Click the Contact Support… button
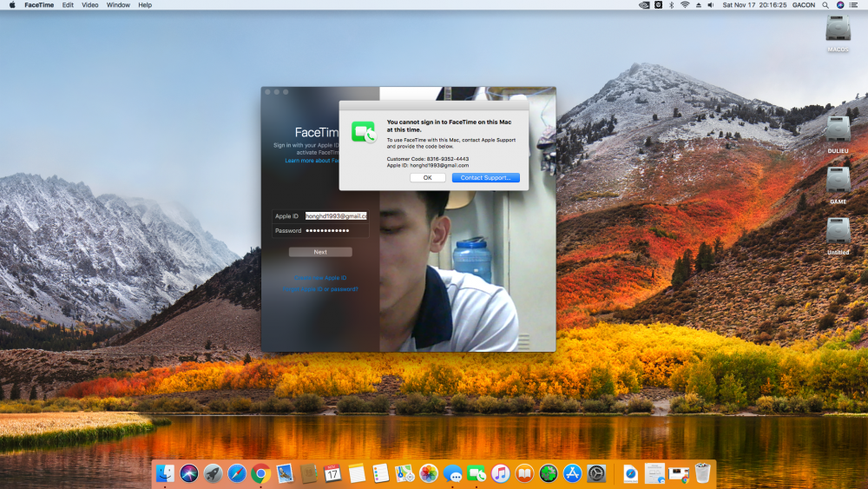Screen dimensions: 868x489 485,178
